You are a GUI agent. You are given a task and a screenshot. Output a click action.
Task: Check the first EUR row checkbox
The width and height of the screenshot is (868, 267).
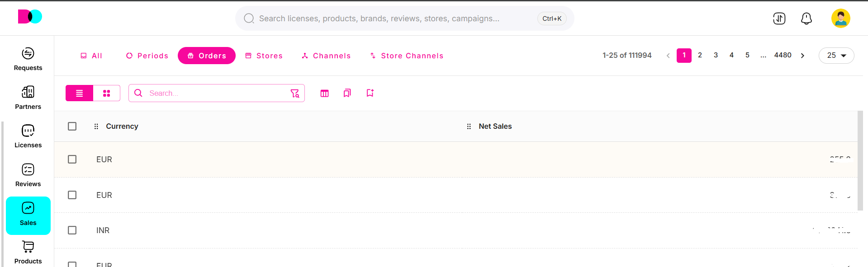tap(72, 159)
